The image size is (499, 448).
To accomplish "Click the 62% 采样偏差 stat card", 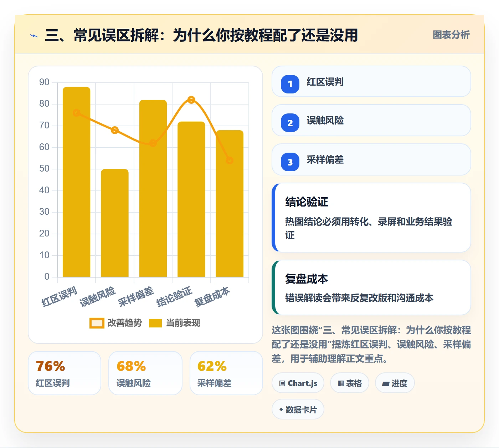I will click(226, 373).
